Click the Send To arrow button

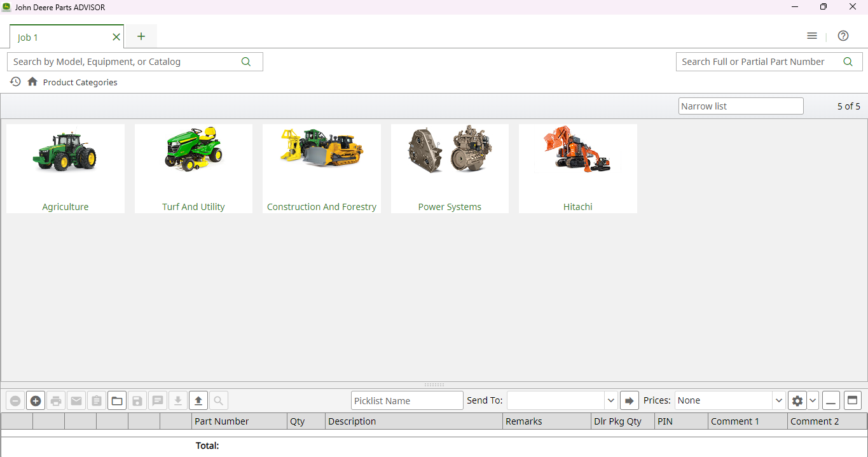click(630, 401)
